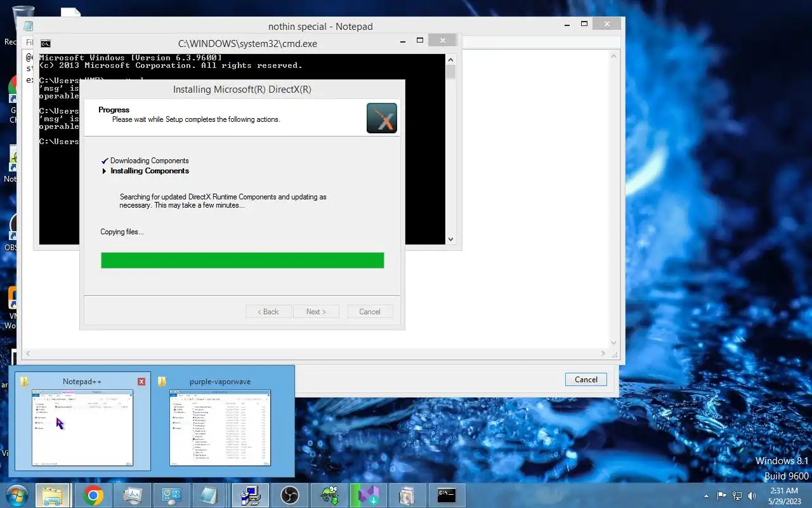Screen dimensions: 812x508
Task: Show hidden system tray icons
Action: pos(707,496)
